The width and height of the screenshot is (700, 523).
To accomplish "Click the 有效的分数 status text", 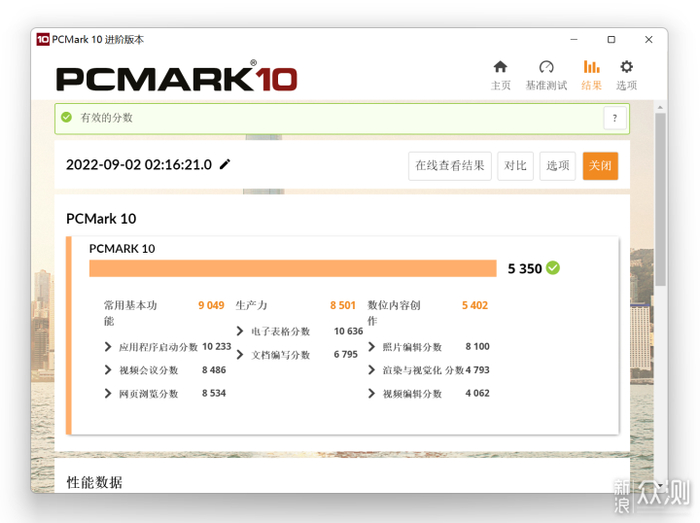I will tap(106, 118).
